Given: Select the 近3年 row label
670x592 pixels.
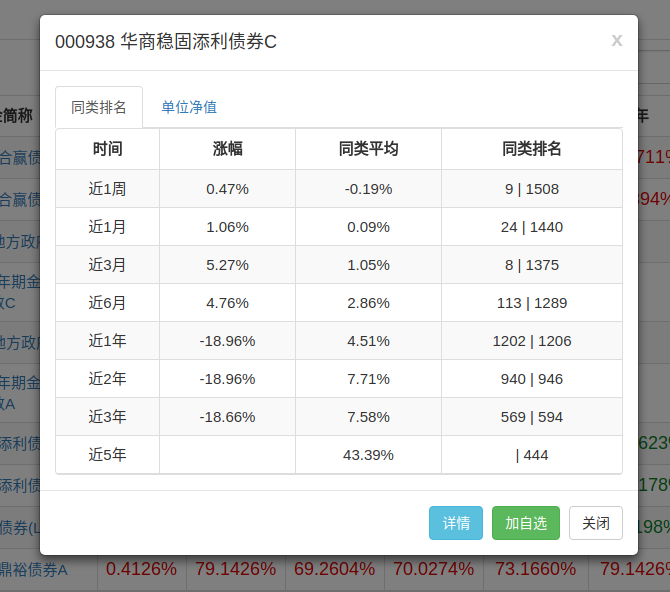Looking at the screenshot, I should [x=107, y=417].
